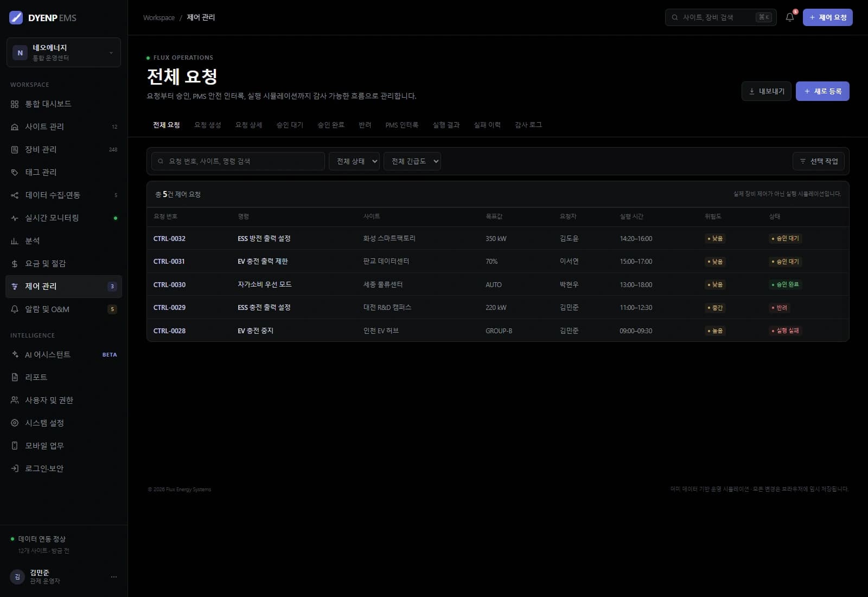
Task: Click the 리포트 document icon
Action: 15,377
